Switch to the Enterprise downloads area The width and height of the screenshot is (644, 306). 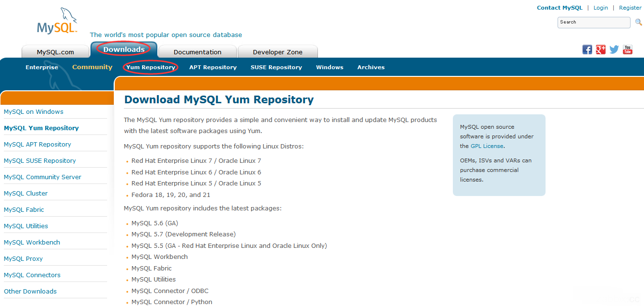[x=42, y=67]
